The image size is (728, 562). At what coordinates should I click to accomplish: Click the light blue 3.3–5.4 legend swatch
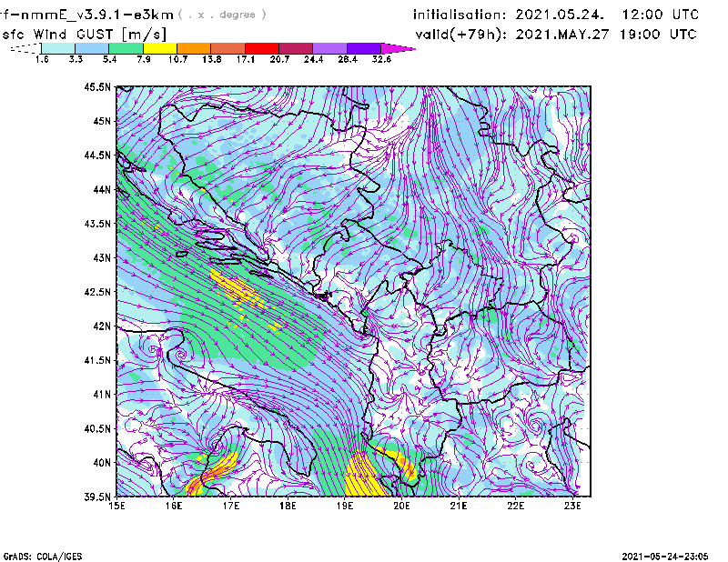(x=92, y=48)
